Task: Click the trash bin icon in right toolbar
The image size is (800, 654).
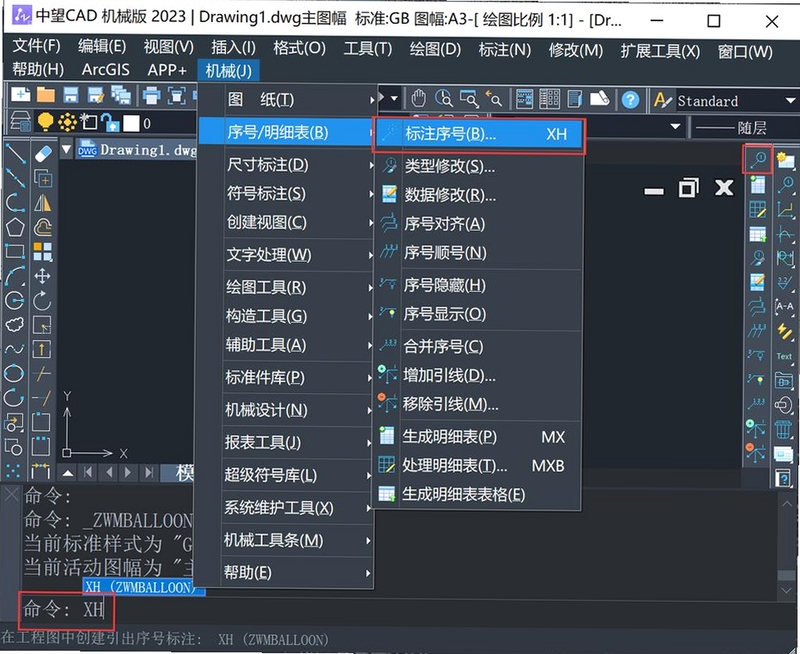Action: [783, 429]
